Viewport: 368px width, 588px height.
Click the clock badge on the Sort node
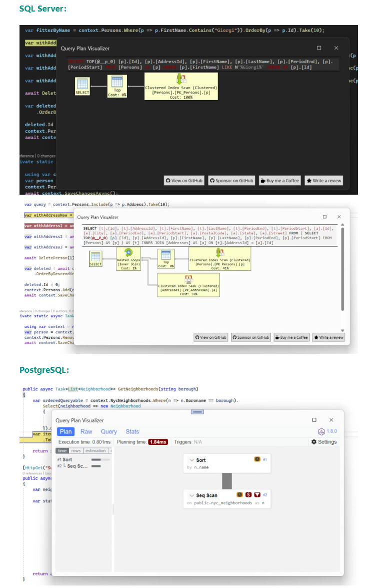(257, 459)
